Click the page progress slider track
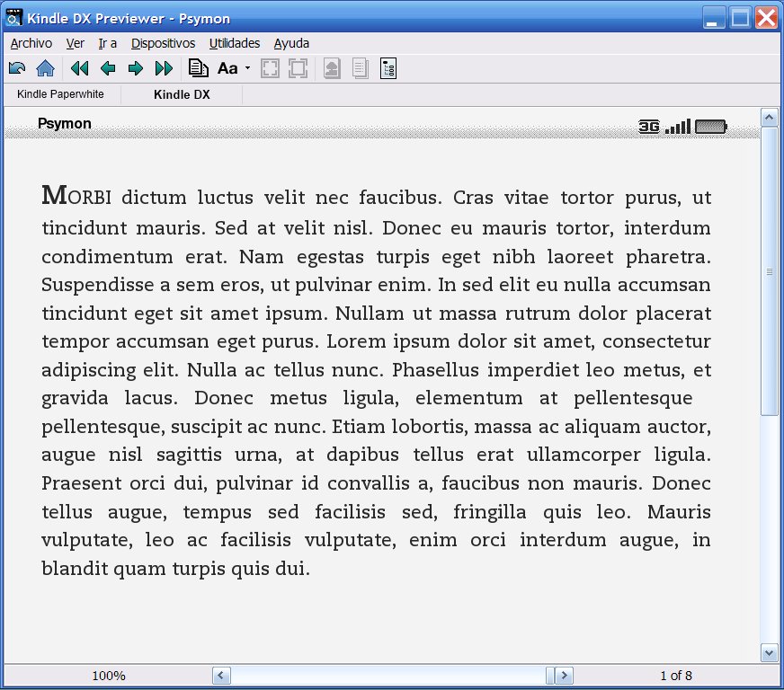784x690 pixels. [x=388, y=676]
